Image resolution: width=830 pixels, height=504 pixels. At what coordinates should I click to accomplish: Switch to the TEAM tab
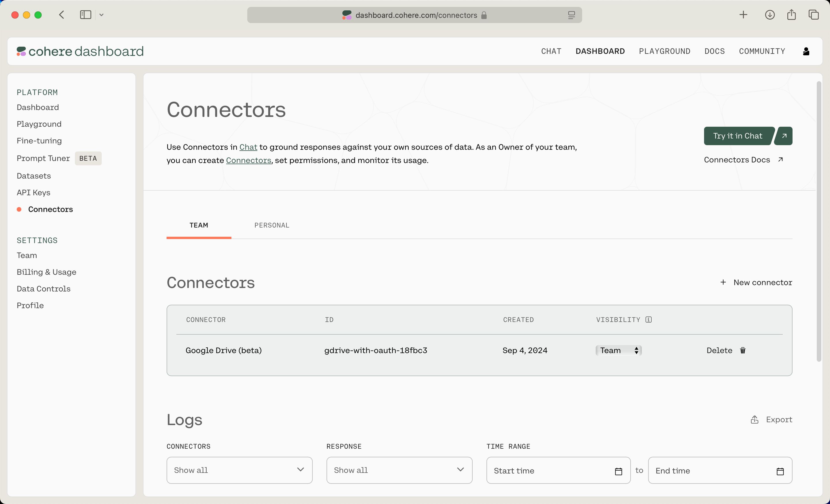(199, 225)
